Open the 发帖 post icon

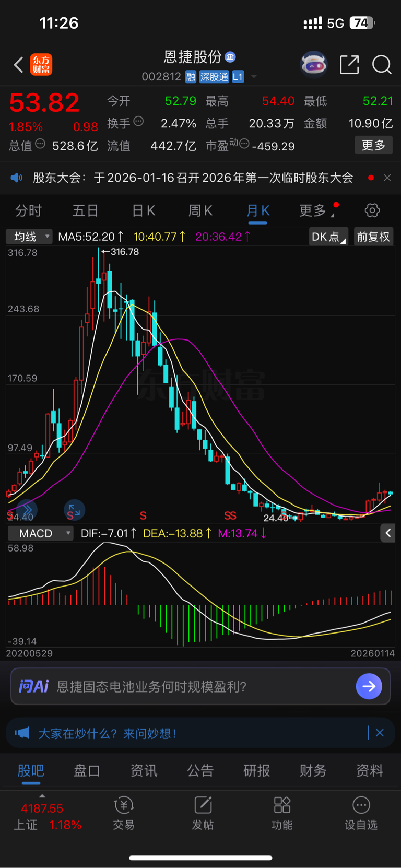(203, 814)
